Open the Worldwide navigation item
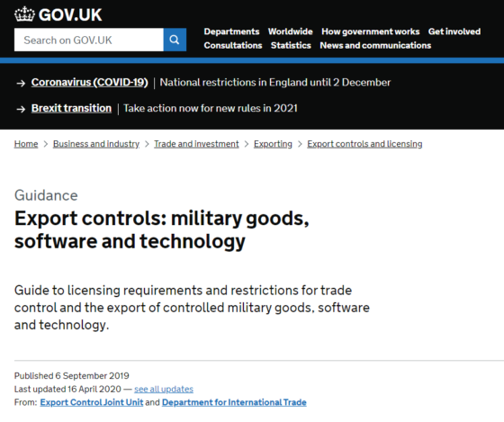504x422 pixels. [290, 31]
